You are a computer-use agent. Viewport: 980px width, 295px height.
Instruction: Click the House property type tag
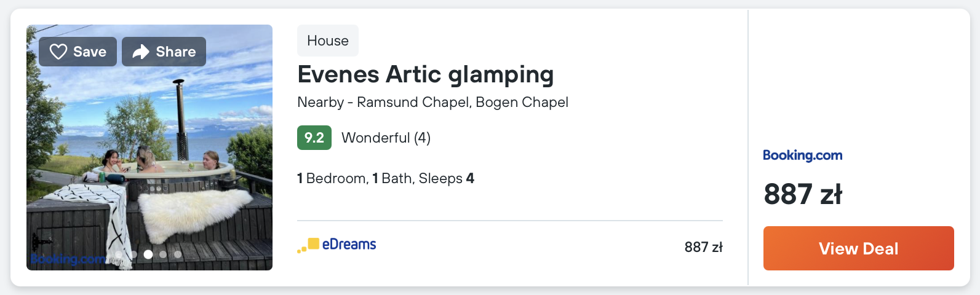point(327,41)
